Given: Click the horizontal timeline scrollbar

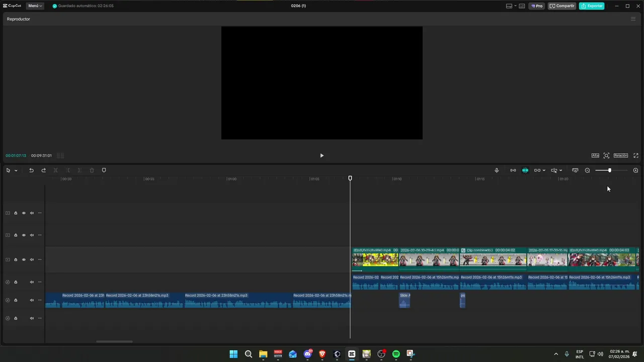Looking at the screenshot, I should click(114, 341).
